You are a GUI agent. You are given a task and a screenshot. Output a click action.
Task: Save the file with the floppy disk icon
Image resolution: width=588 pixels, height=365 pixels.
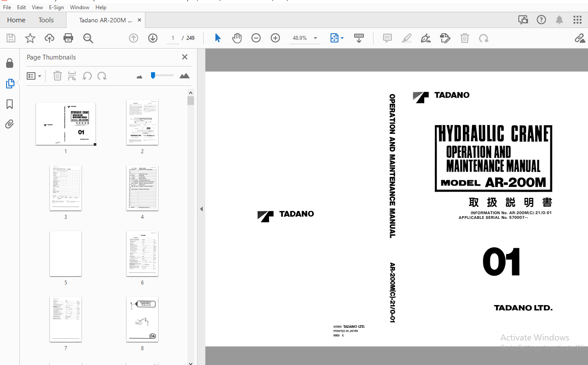click(11, 38)
